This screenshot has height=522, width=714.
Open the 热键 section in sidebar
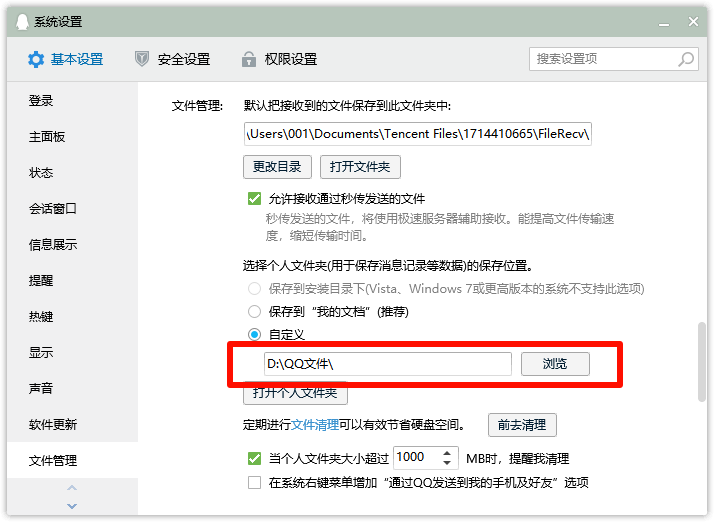click(x=72, y=317)
